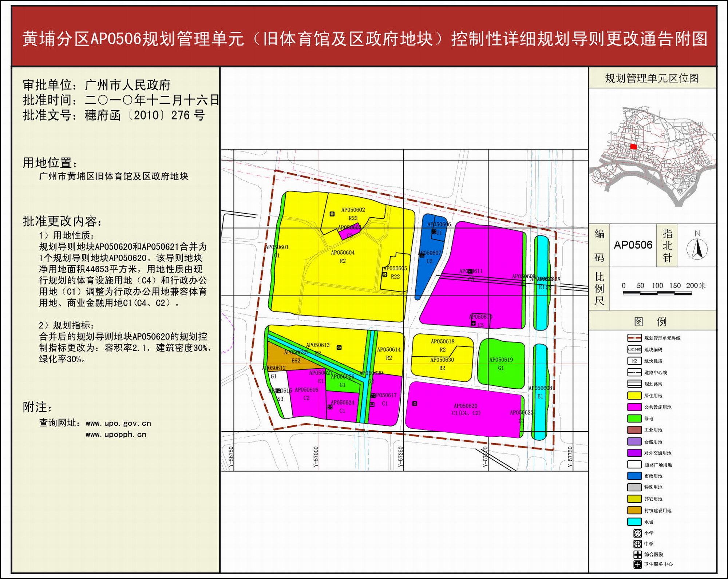Click the red marker on the location thumbnail map
The height and width of the screenshot is (579, 728).
click(x=633, y=147)
